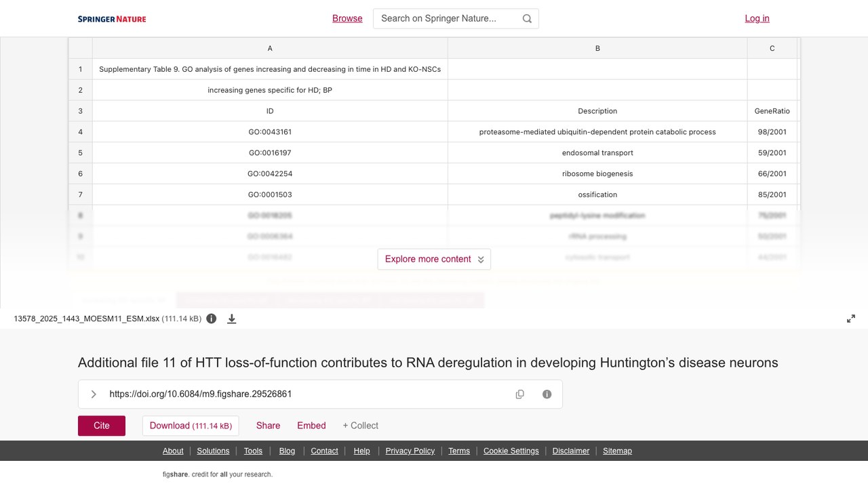Click the Springer Nature logo
The height and width of the screenshot is (488, 868).
point(112,19)
